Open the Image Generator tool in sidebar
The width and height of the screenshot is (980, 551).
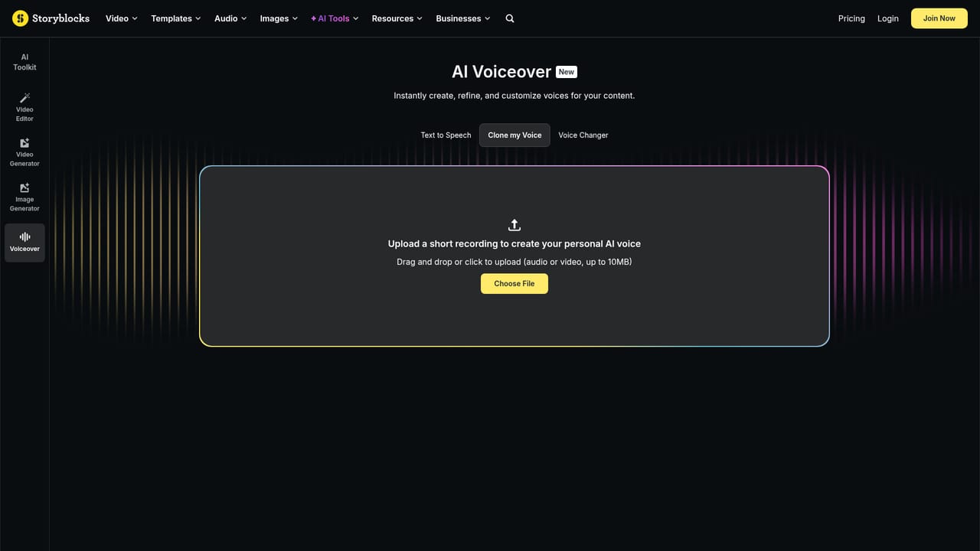(x=24, y=197)
